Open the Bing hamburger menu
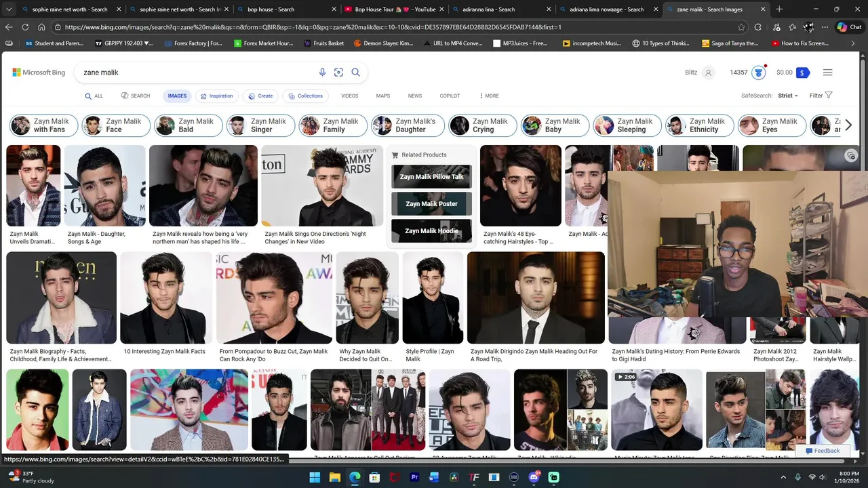The width and height of the screenshot is (868, 488). tap(827, 73)
